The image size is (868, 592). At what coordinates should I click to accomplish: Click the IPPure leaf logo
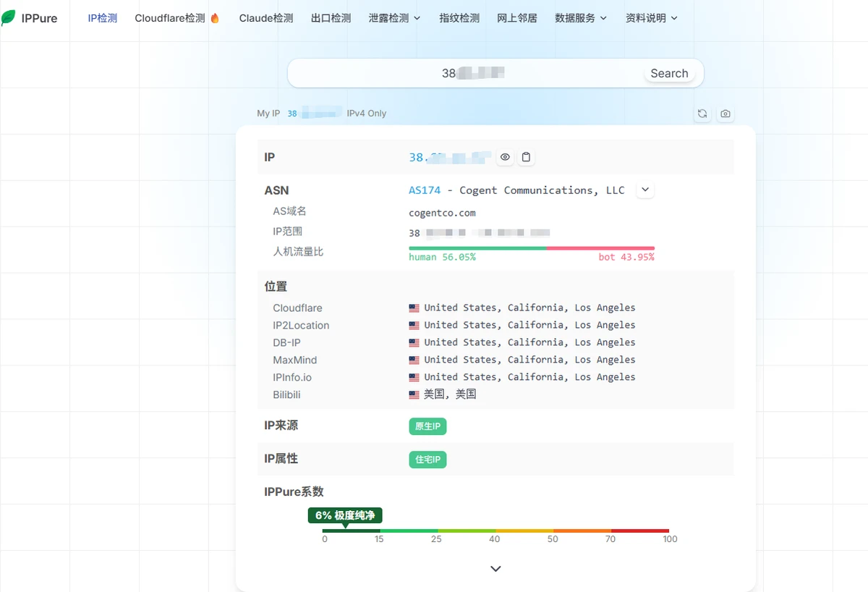pos(8,18)
